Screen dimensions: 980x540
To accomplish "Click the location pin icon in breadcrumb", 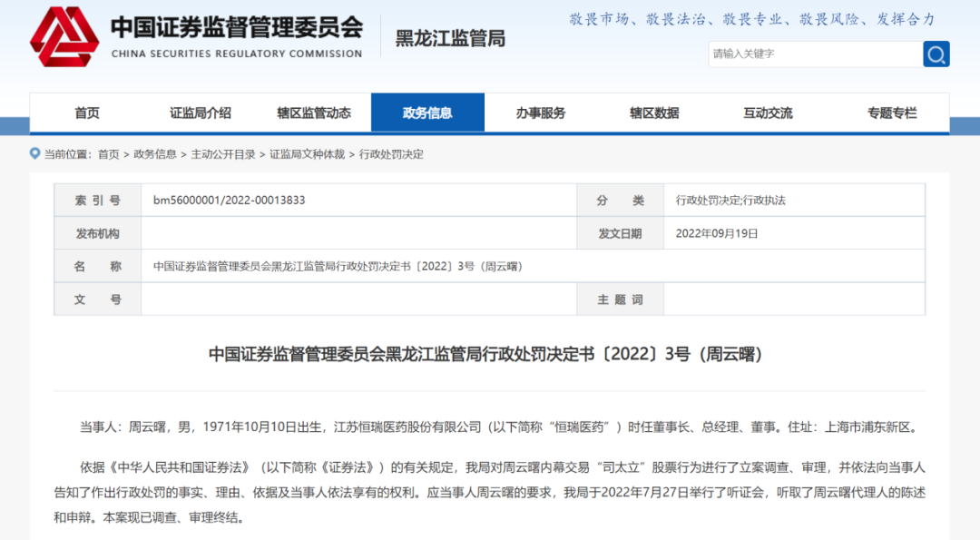I will pyautogui.click(x=34, y=154).
